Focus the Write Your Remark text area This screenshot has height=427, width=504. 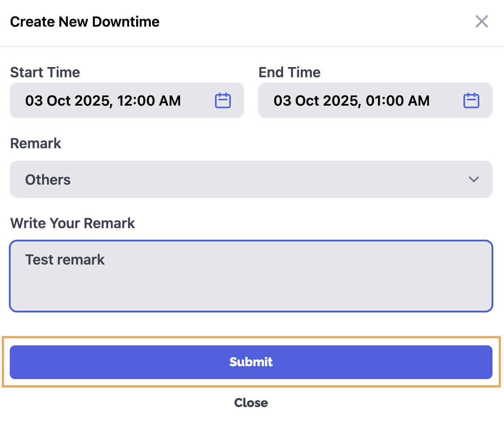[251, 275]
